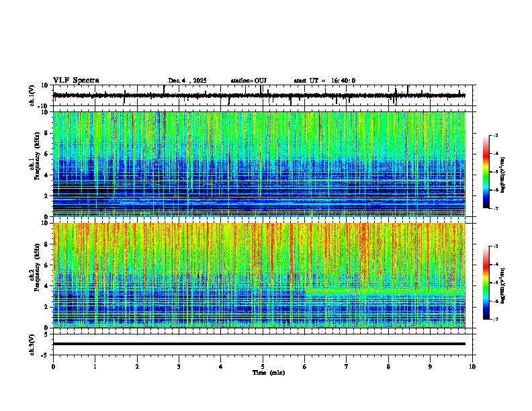
Task: Click the "ch.3(V)" axis label
Action: tap(32, 345)
